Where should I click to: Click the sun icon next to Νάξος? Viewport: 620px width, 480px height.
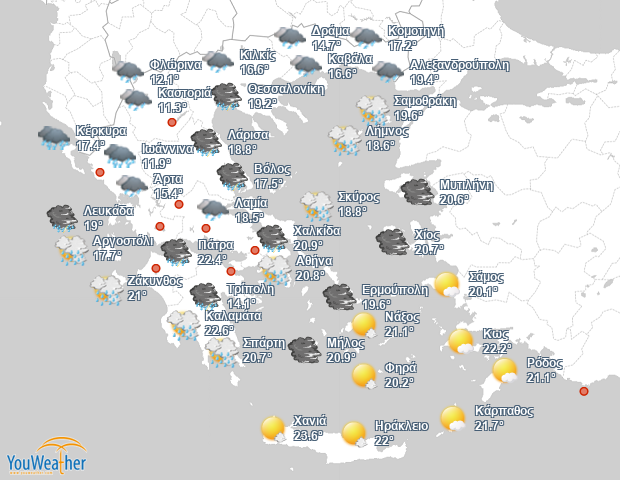coord(365,324)
